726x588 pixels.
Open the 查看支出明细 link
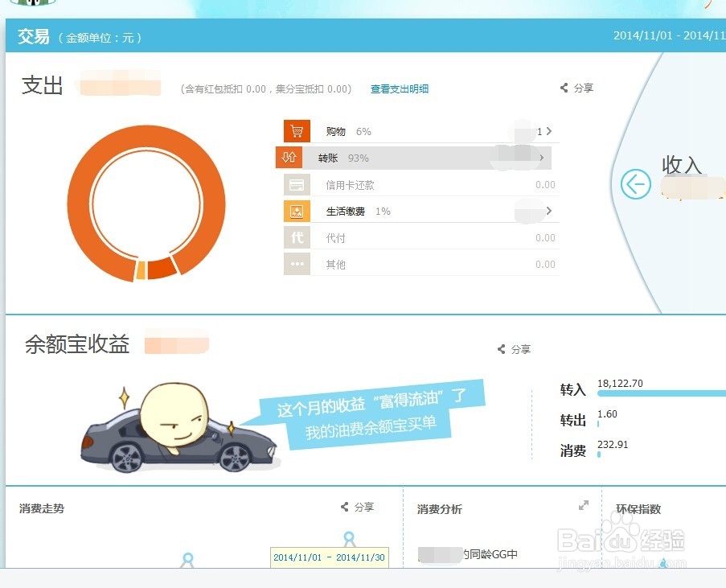click(400, 89)
